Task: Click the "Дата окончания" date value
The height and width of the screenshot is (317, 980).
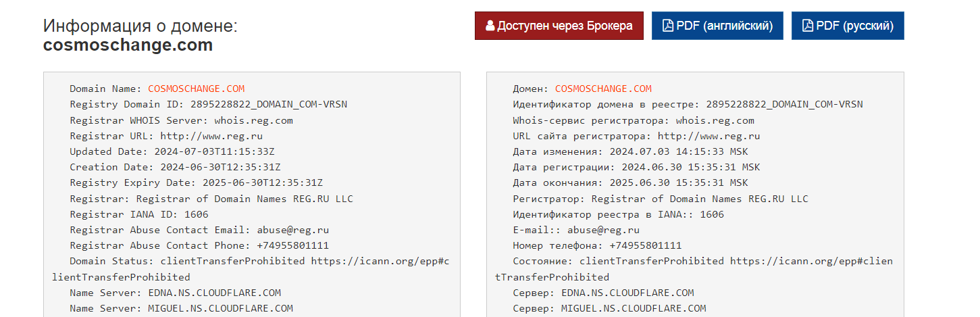Action: tap(678, 182)
